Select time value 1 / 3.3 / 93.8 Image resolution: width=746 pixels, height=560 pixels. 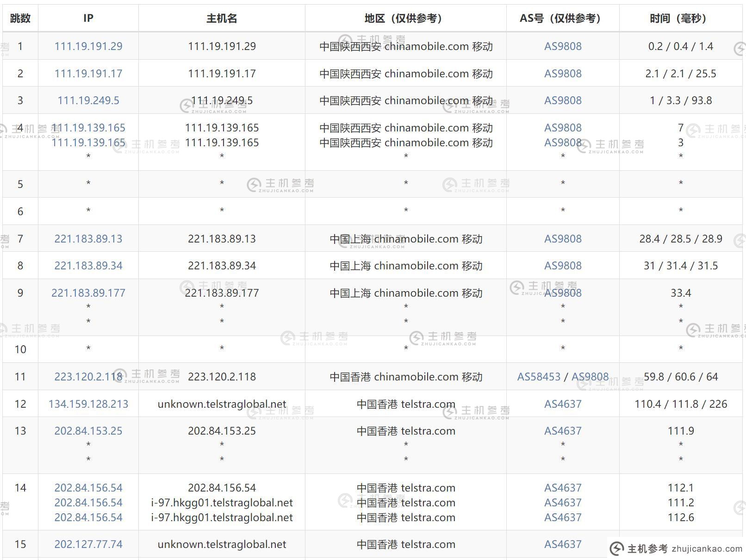(x=681, y=100)
